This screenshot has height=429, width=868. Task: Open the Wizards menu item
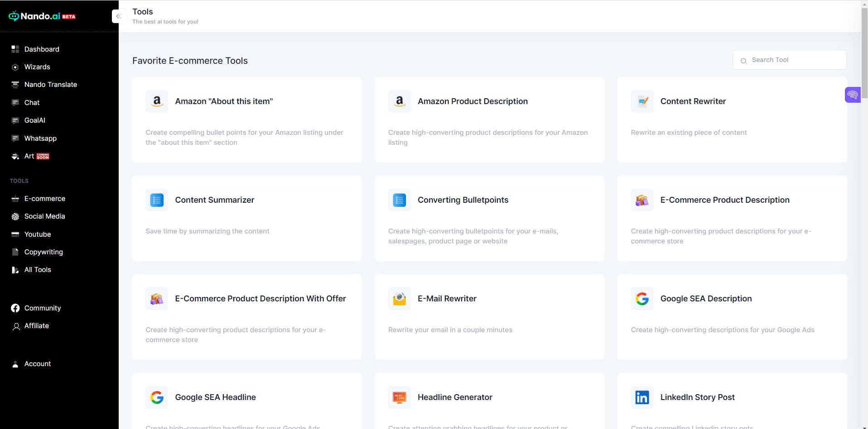[37, 67]
